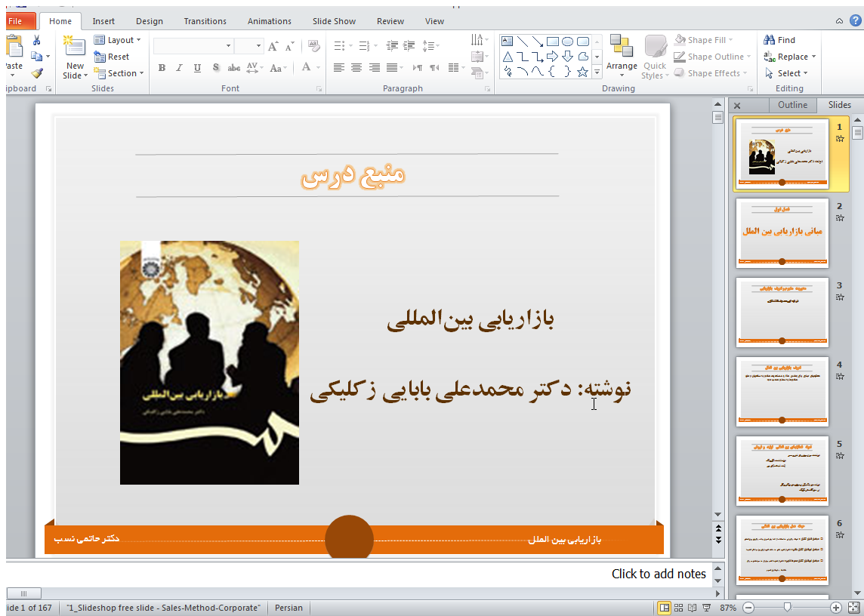Toggle Align Text Right
This screenshot has height=616, width=864.
374,68
